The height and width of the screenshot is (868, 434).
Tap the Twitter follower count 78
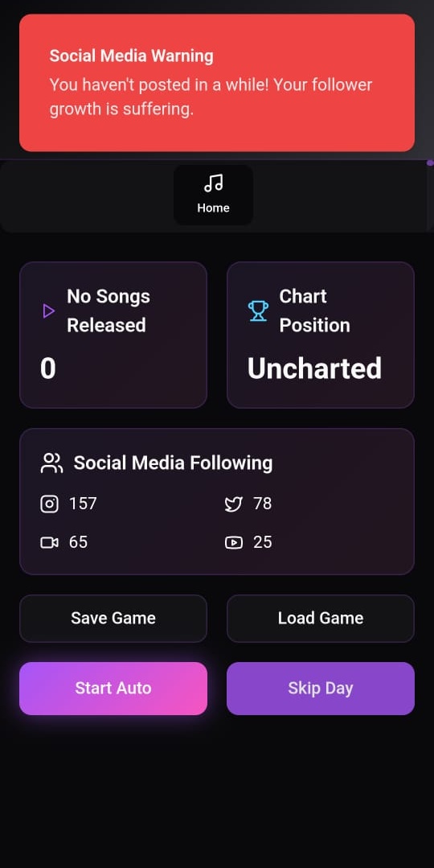coord(262,504)
